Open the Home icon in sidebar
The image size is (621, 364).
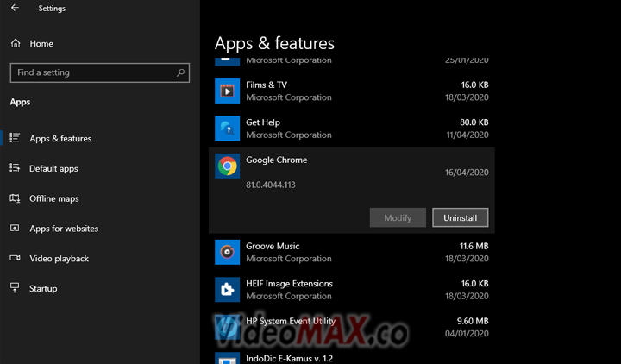click(16, 43)
